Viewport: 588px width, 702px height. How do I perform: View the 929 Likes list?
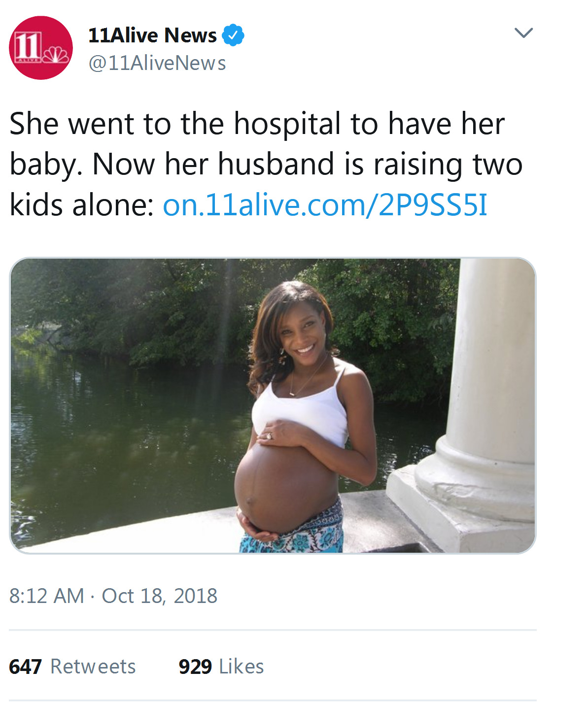(221, 667)
